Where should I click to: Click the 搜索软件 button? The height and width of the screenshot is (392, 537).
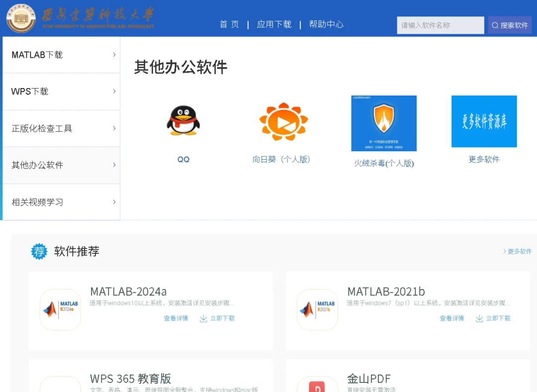[x=510, y=25]
